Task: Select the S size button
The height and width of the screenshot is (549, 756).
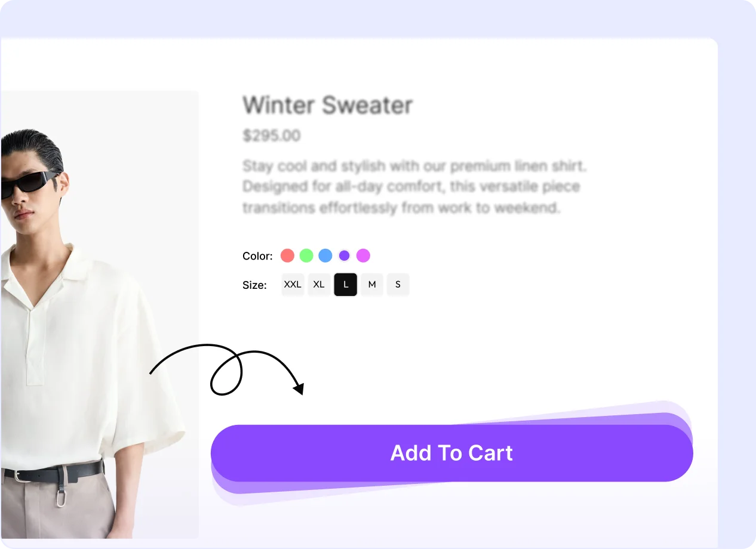Action: 398,285
